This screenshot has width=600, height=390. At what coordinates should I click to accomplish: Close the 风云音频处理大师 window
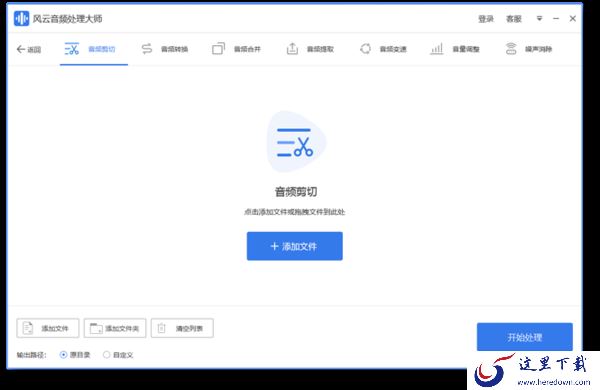coord(573,18)
